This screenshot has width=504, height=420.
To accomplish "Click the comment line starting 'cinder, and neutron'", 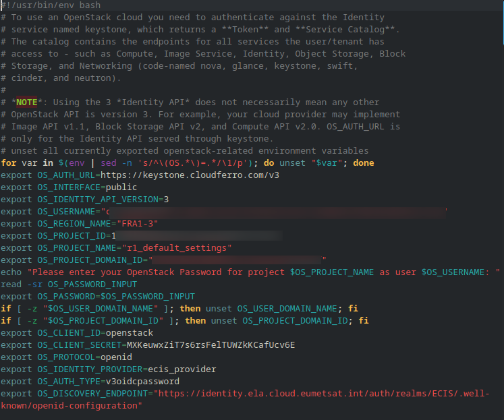I will pos(61,78).
